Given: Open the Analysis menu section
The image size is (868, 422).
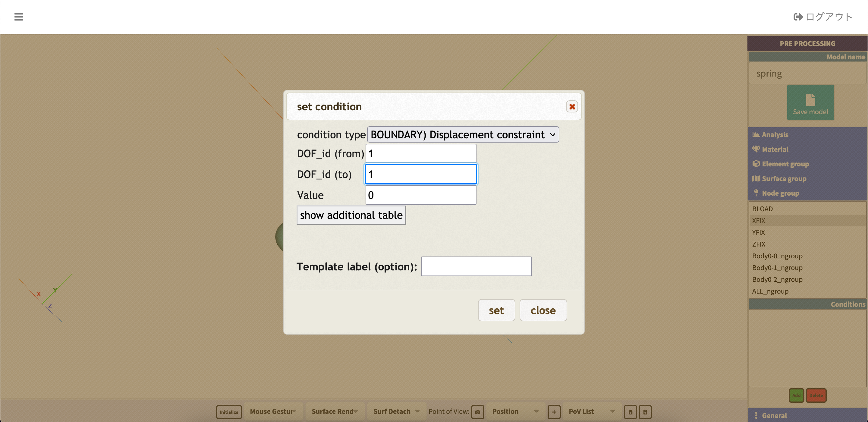Looking at the screenshot, I should point(774,134).
